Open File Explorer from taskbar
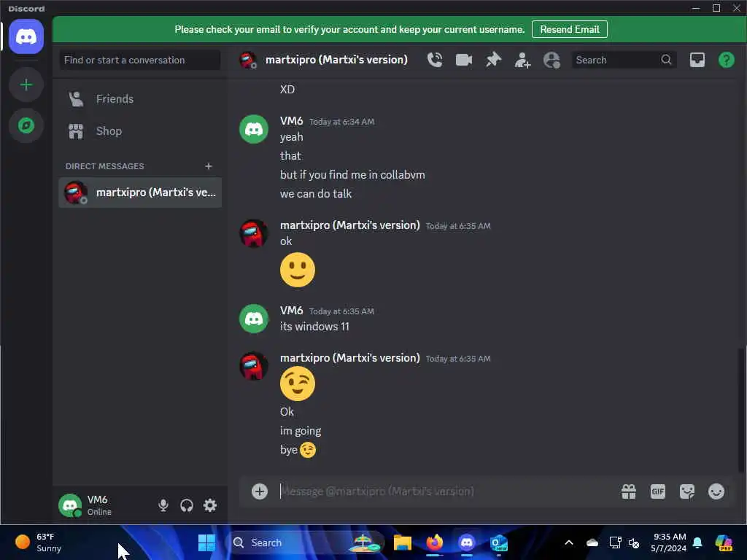Viewport: 747px width, 560px height. pos(402,542)
